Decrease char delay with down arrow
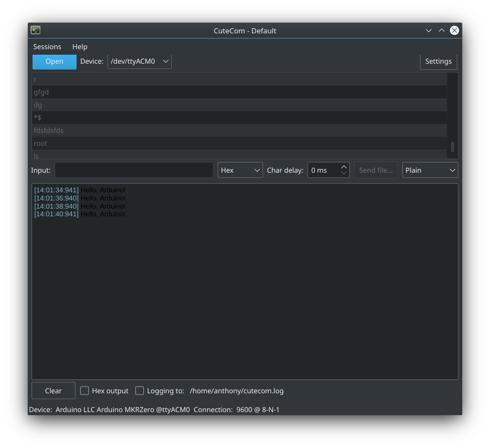Image resolution: width=490 pixels, height=448 pixels. coord(344,173)
